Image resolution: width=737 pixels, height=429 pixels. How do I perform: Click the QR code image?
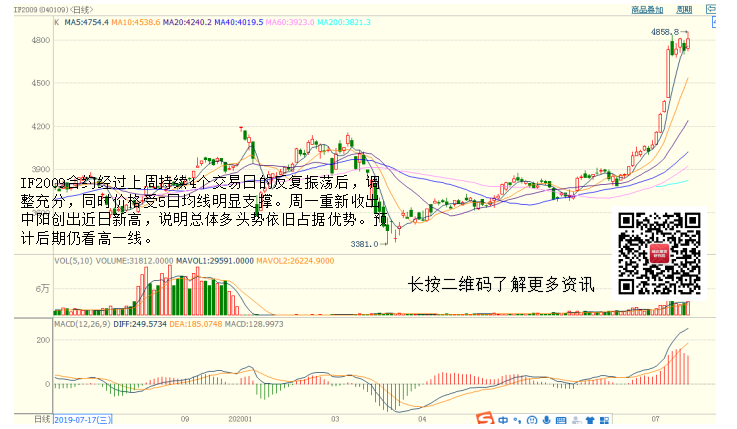[658, 254]
